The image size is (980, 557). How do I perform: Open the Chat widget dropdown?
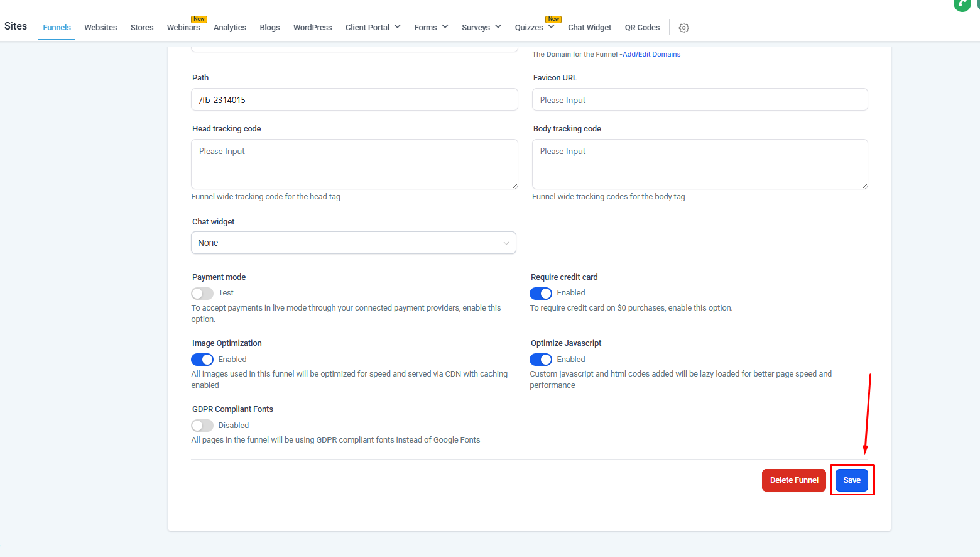coord(353,243)
